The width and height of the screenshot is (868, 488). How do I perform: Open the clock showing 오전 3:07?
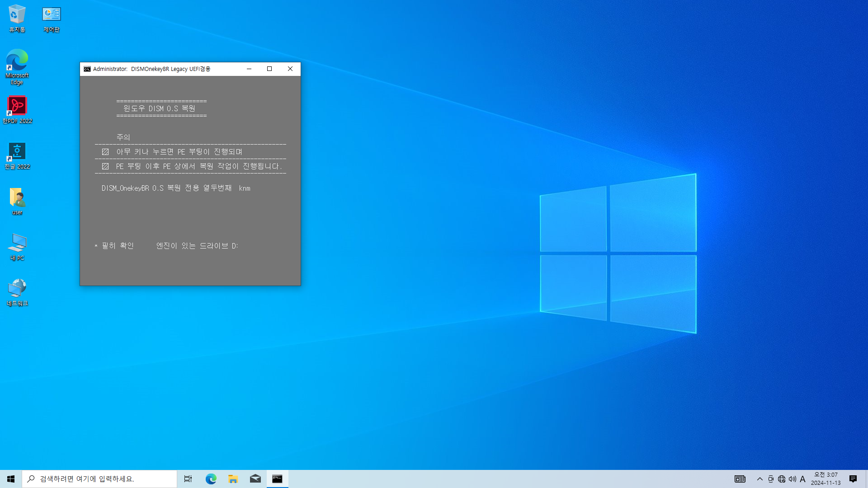(x=826, y=479)
